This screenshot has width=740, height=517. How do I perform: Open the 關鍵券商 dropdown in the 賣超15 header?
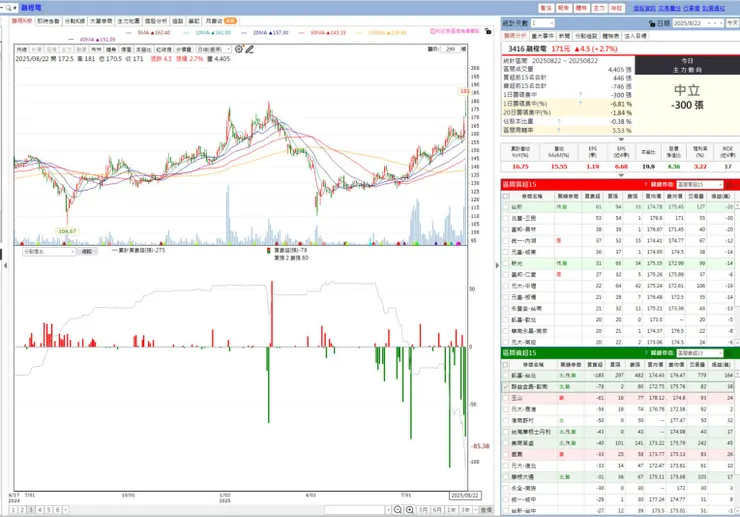(699, 353)
